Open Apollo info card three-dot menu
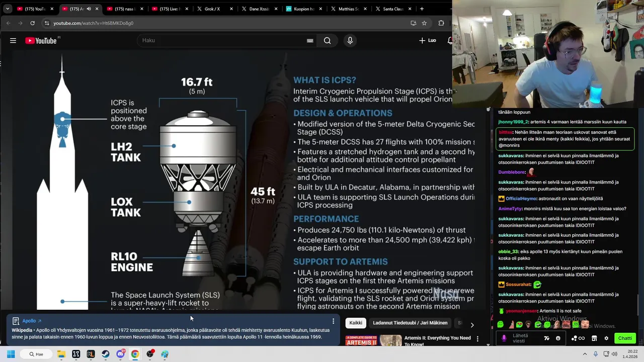 click(x=333, y=321)
